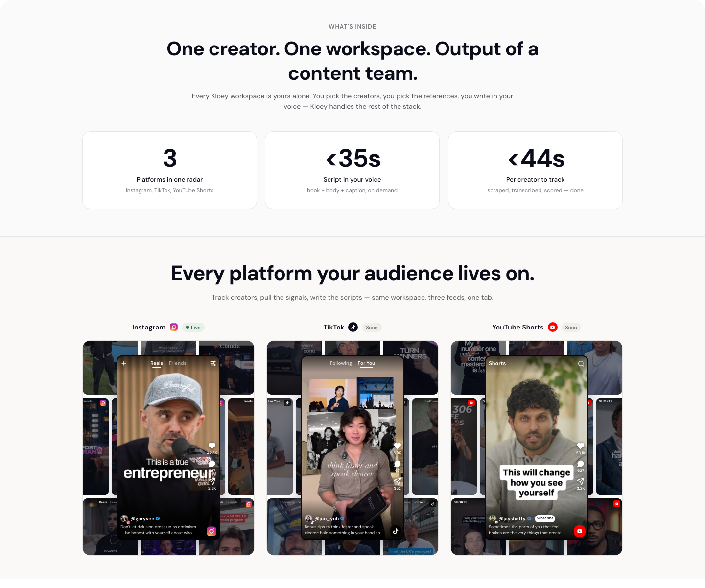
Task: Like the jayshetty short via the 53.1K heart
Action: pos(581,446)
